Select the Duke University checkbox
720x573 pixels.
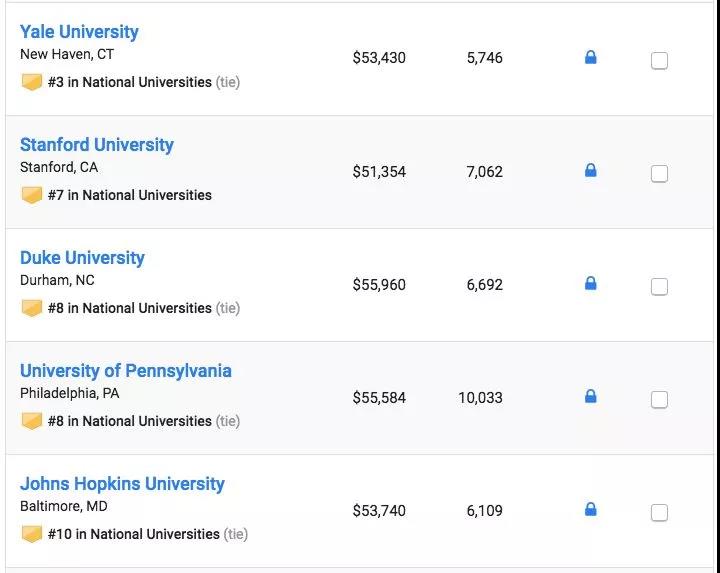pyautogui.click(x=659, y=287)
